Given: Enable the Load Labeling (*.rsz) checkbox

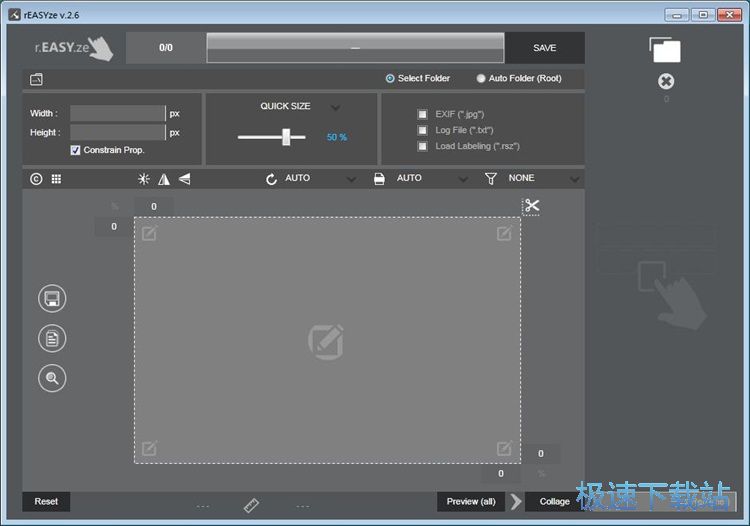Looking at the screenshot, I should pos(422,146).
